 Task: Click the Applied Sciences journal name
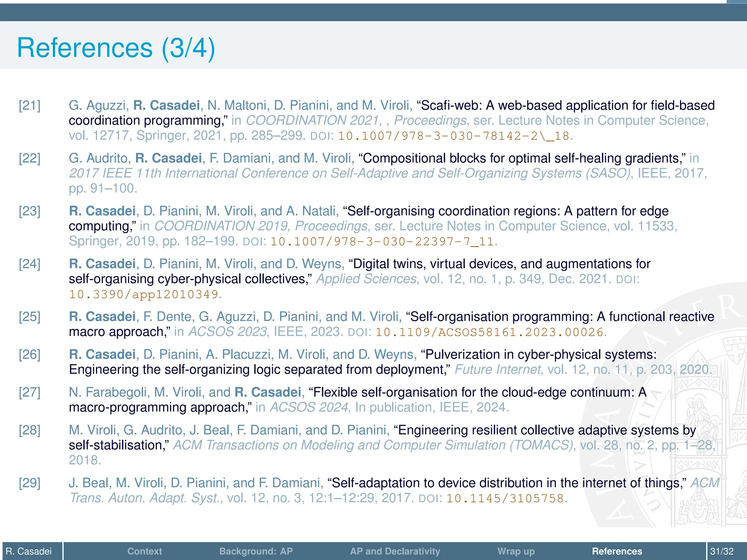[366, 279]
